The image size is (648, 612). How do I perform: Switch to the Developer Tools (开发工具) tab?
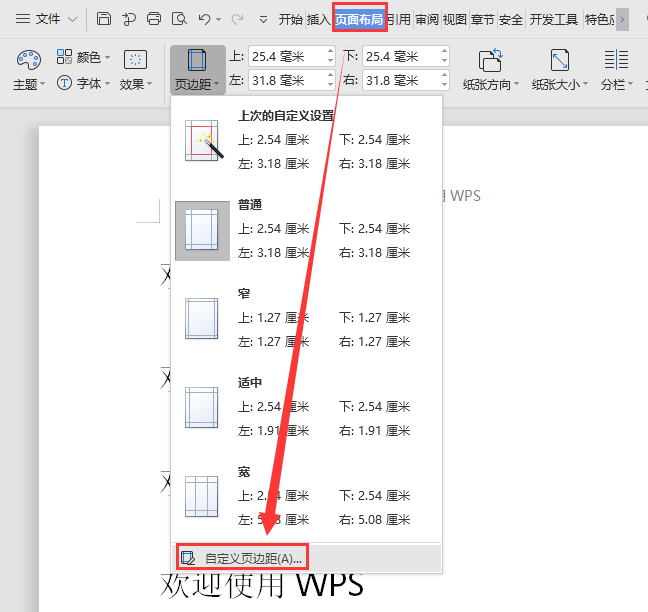pos(553,18)
